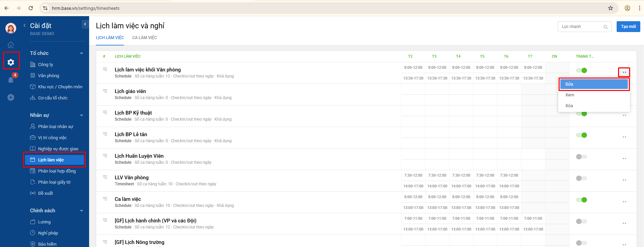
Task: Open Lịch giáo viên schedule title
Action: click(130, 91)
